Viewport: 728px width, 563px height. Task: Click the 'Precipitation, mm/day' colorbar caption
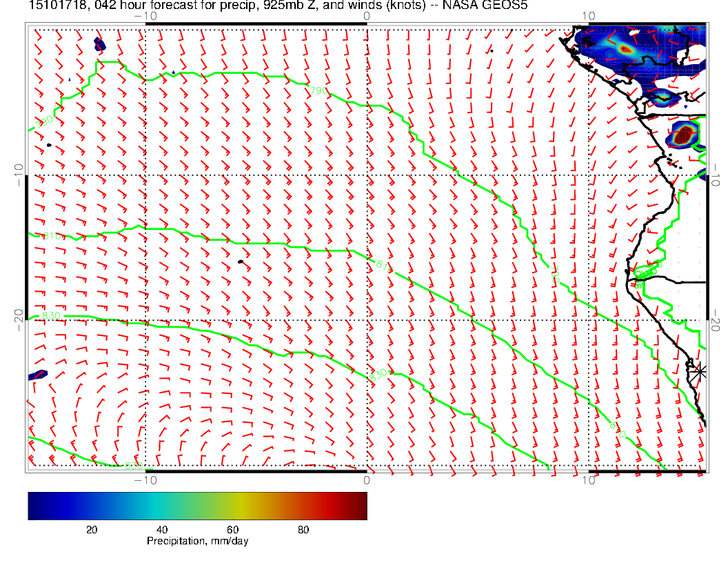(197, 542)
